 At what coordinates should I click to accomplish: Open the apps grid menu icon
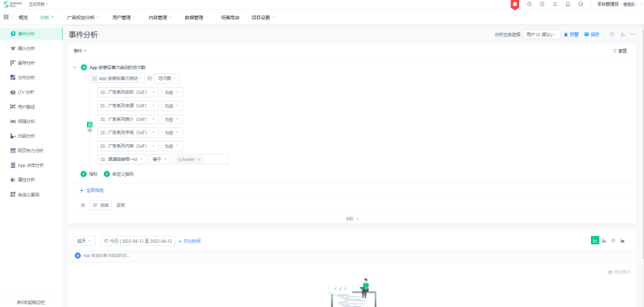coord(6,17)
